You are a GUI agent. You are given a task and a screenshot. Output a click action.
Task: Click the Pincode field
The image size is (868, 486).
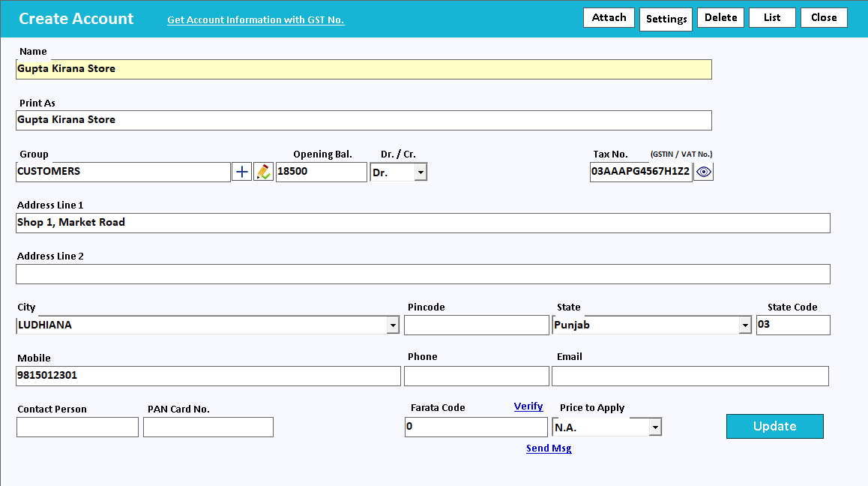pos(476,325)
